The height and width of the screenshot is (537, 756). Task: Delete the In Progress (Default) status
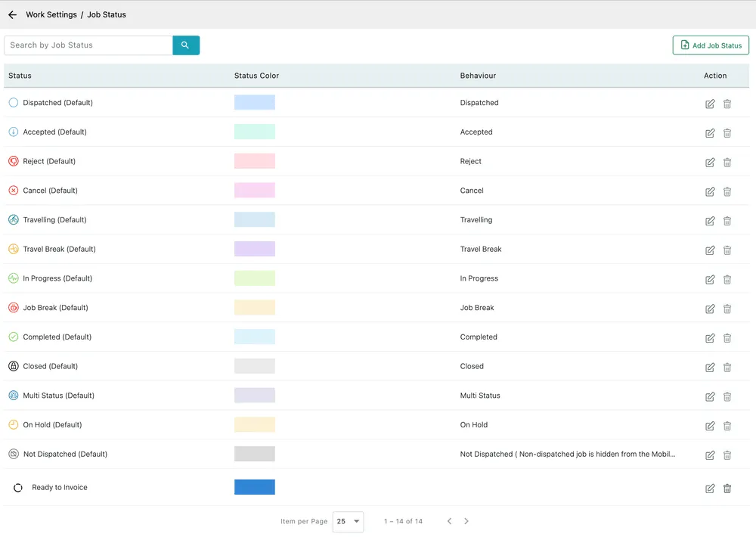click(x=727, y=279)
